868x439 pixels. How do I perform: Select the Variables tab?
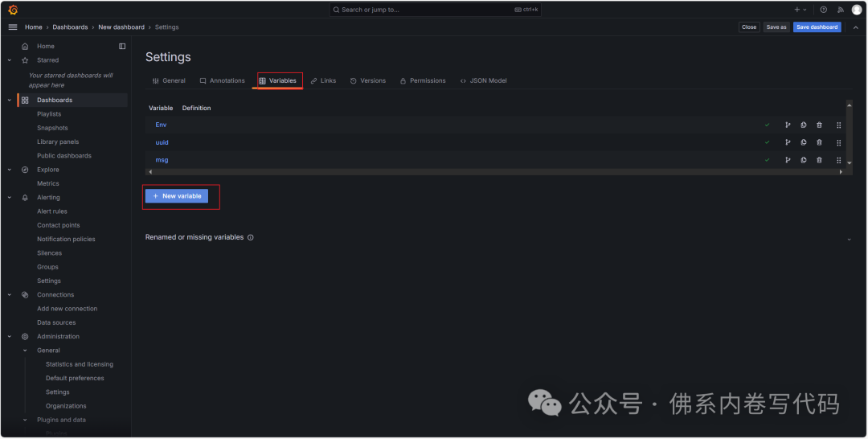[277, 81]
